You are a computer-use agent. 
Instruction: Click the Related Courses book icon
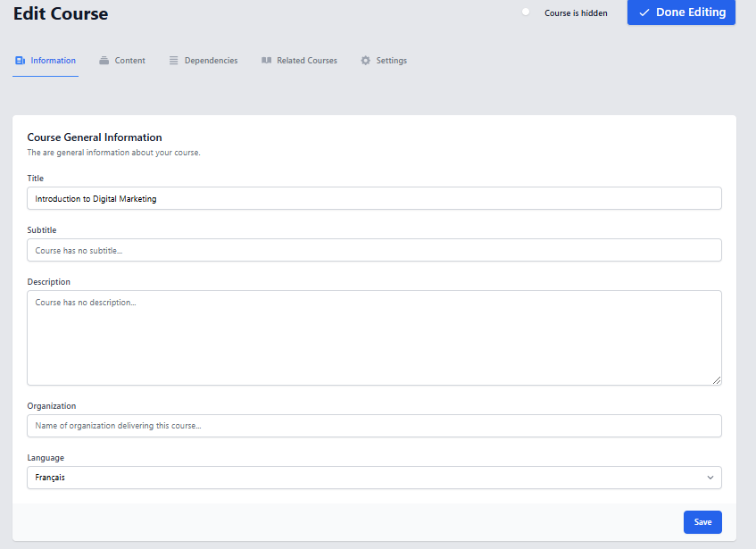point(266,61)
